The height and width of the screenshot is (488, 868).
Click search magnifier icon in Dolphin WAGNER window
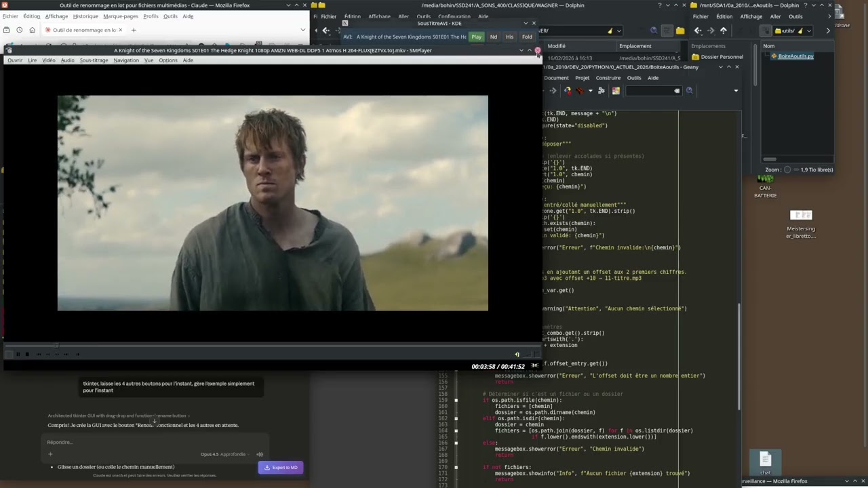click(x=654, y=30)
